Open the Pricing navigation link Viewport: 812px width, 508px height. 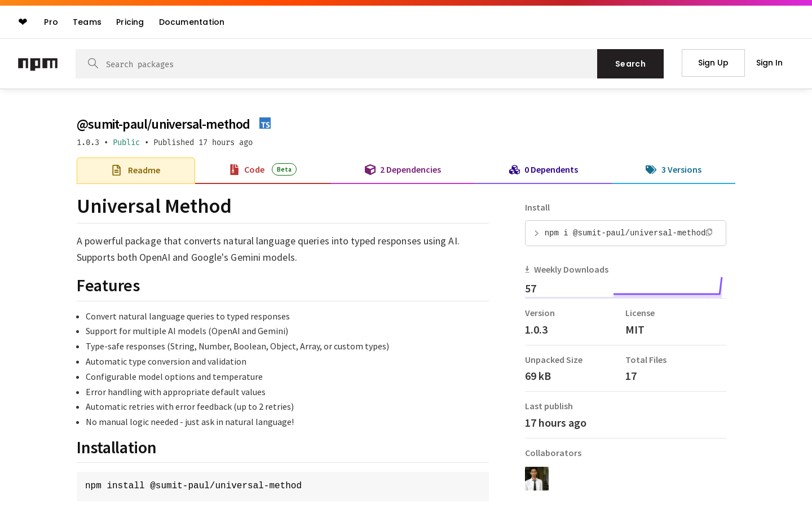click(x=130, y=22)
